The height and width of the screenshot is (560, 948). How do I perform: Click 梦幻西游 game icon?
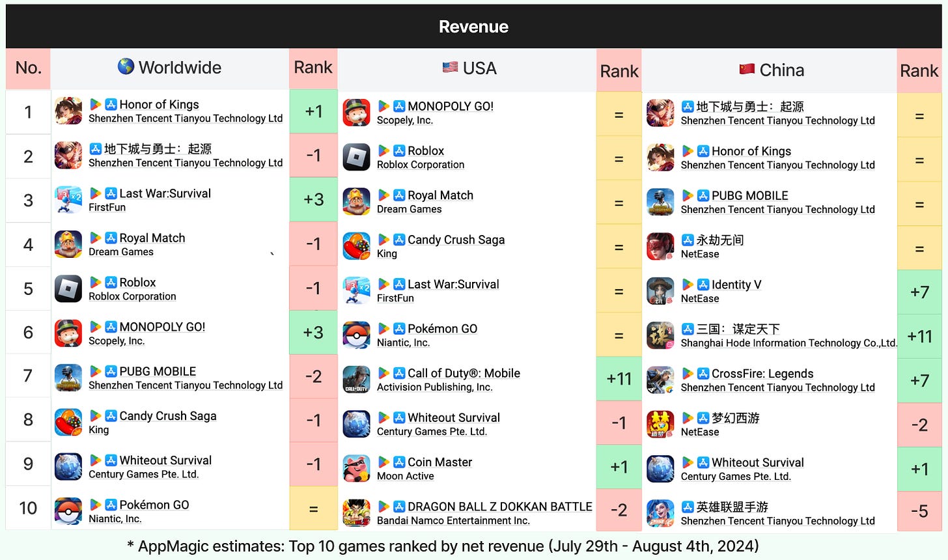[x=660, y=425]
